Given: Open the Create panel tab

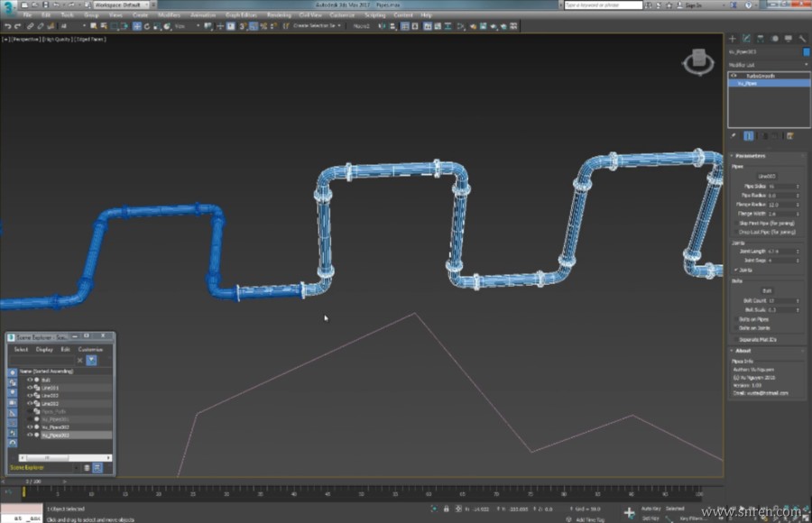Looking at the screenshot, I should (733, 38).
